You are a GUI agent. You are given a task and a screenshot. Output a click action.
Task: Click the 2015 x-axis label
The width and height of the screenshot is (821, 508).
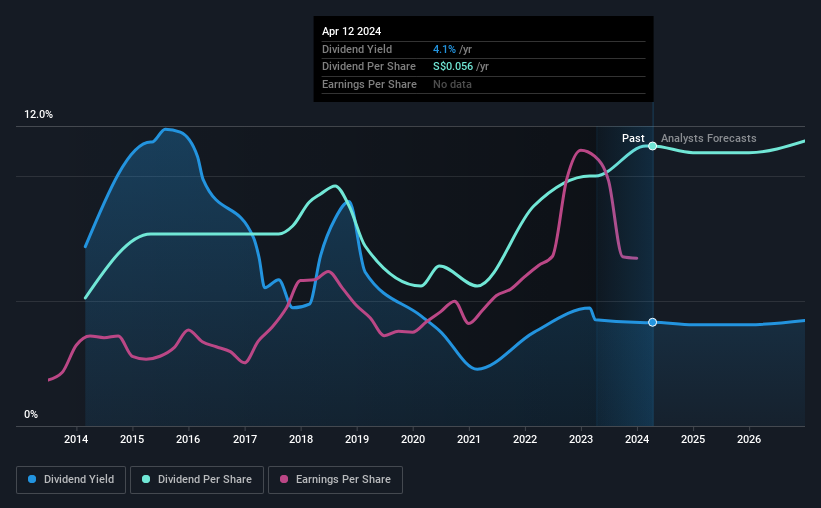132,439
